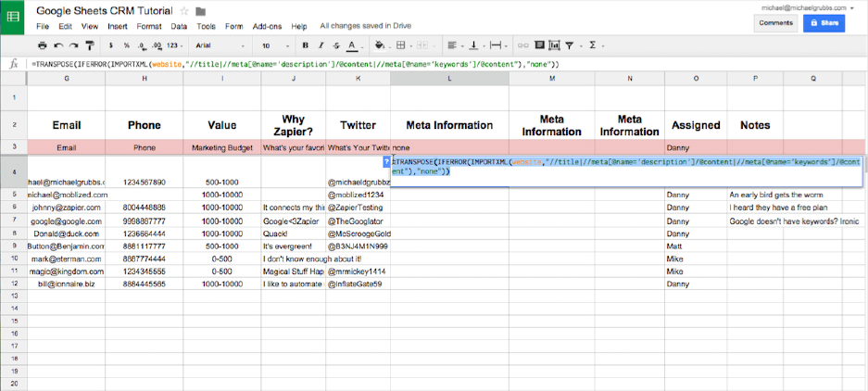The image size is (868, 391).
Task: Click the move-to-folder icon by title
Action: (x=200, y=11)
